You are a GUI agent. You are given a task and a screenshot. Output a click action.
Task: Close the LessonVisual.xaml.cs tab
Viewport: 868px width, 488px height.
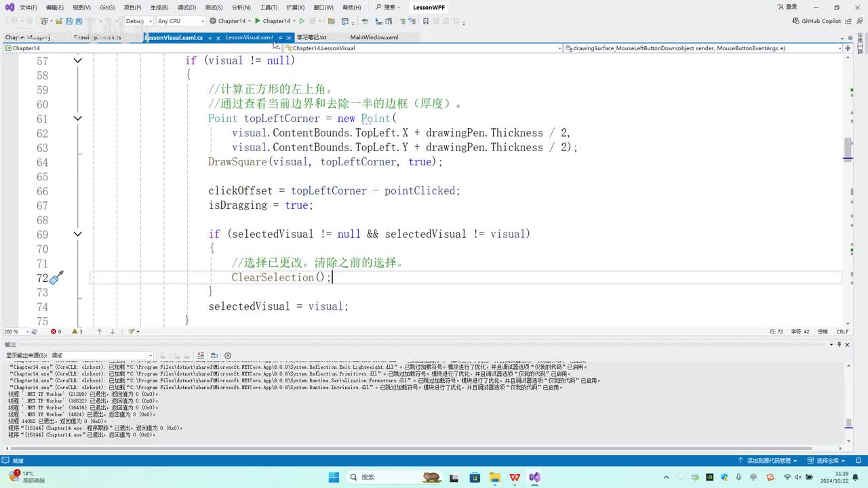(x=218, y=38)
